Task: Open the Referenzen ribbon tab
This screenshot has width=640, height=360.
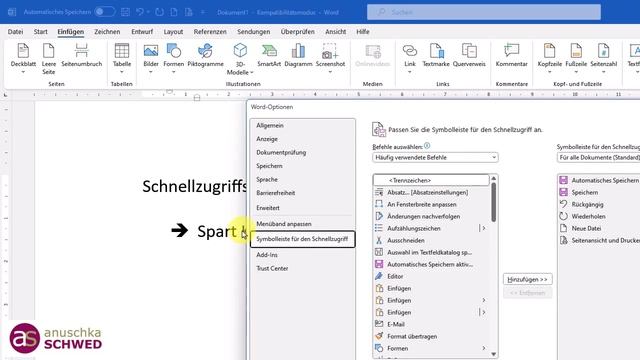Action: [x=210, y=31]
